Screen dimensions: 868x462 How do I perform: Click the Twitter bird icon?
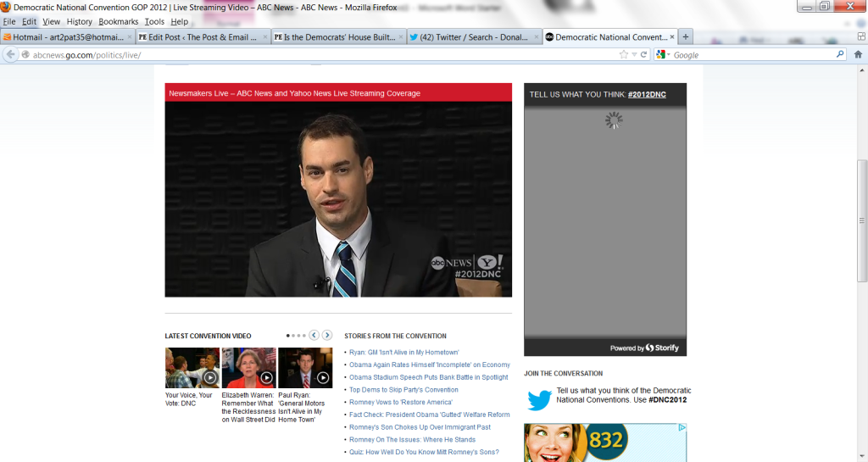click(x=539, y=399)
